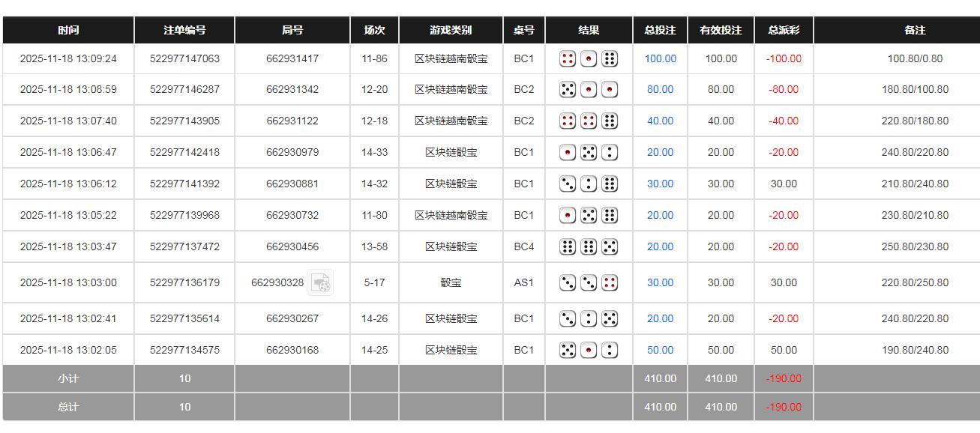Click the red one-pip dice in row 522977146287
The image size is (980, 433).
[589, 89]
